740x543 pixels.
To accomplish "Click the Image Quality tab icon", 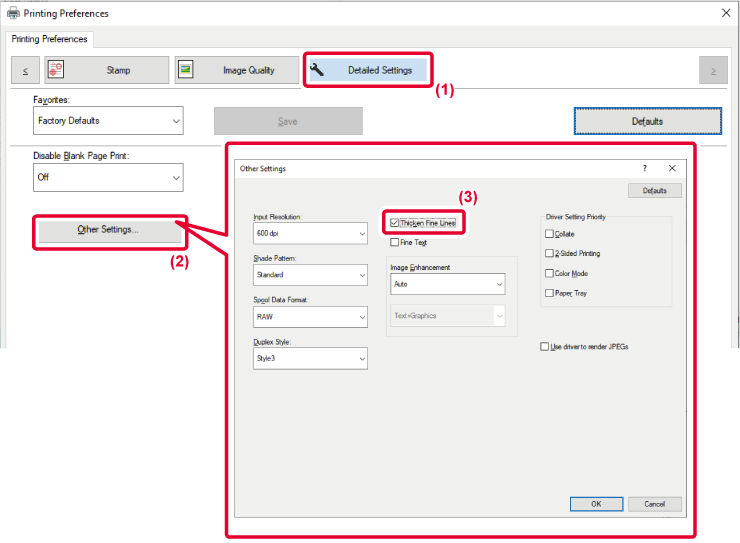I will pyautogui.click(x=185, y=70).
